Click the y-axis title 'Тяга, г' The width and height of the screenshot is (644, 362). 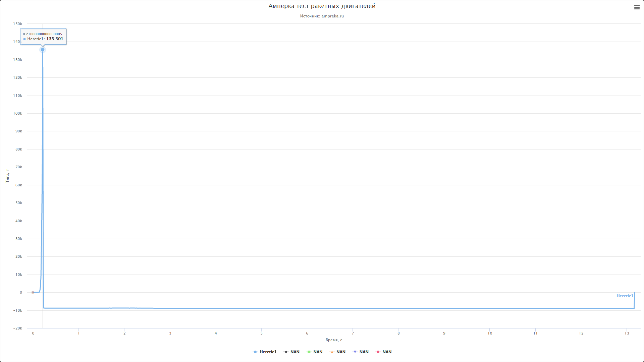[x=7, y=176]
